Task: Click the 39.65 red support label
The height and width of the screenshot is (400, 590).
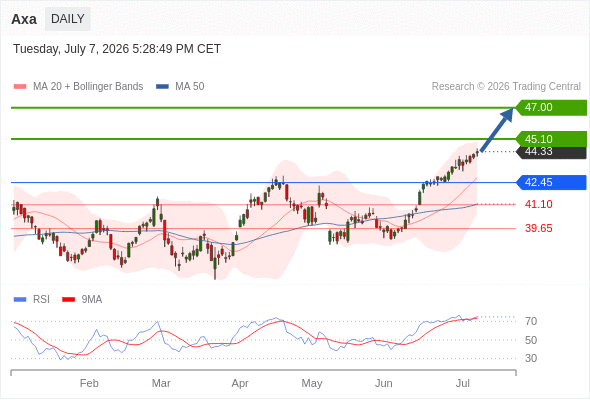Action: (538, 228)
